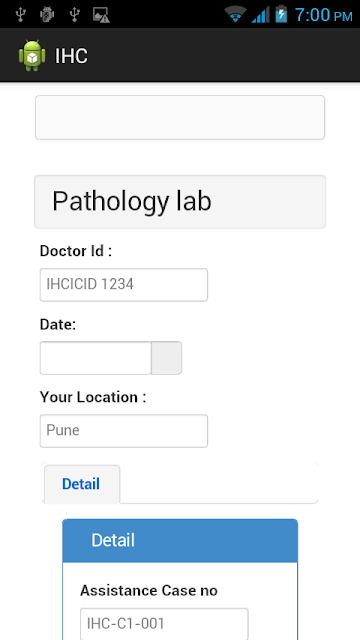
Task: Focus the Assistance Case no field
Action: [164, 624]
